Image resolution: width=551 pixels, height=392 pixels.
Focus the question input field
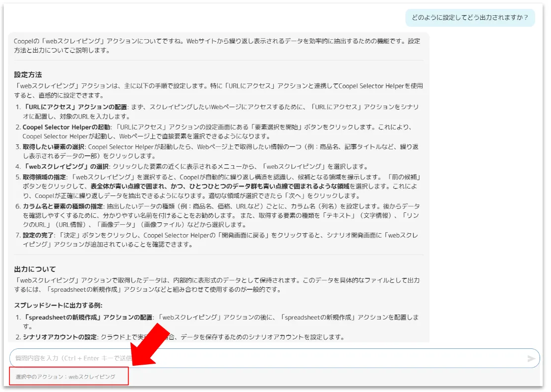click(x=274, y=358)
